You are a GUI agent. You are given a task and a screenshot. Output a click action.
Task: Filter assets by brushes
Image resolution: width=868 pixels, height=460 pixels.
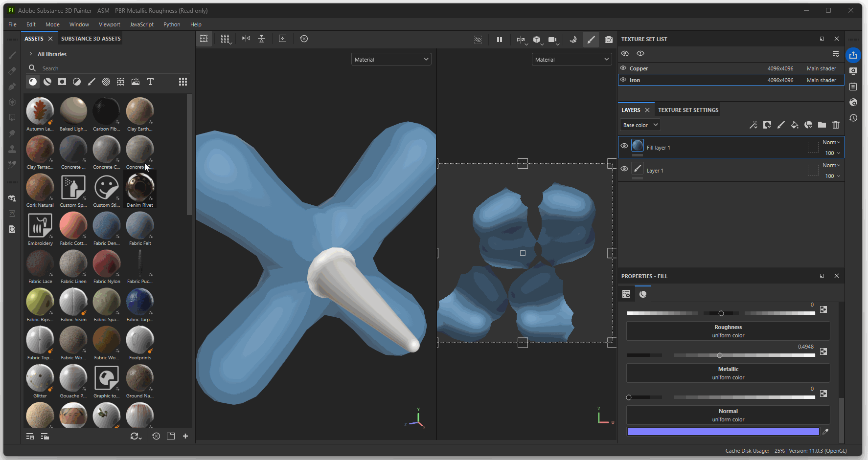click(91, 82)
